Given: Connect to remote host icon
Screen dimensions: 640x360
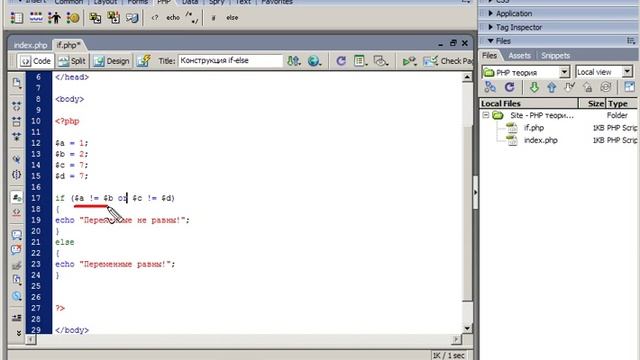Looking at the screenshot, I should tap(490, 87).
